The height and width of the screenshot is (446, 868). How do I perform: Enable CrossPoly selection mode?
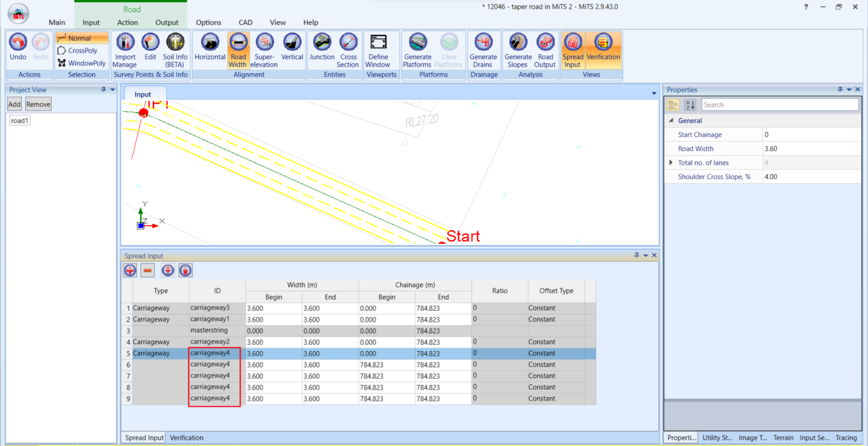(x=81, y=50)
